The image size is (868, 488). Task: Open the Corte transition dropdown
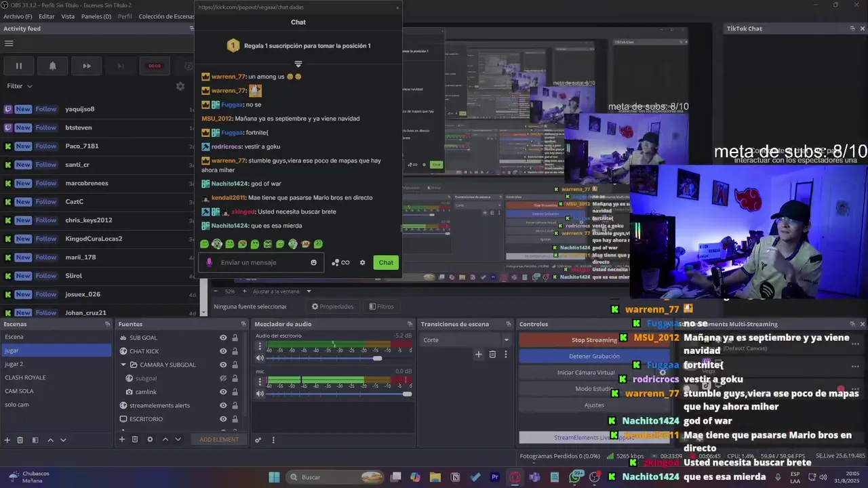(465, 340)
